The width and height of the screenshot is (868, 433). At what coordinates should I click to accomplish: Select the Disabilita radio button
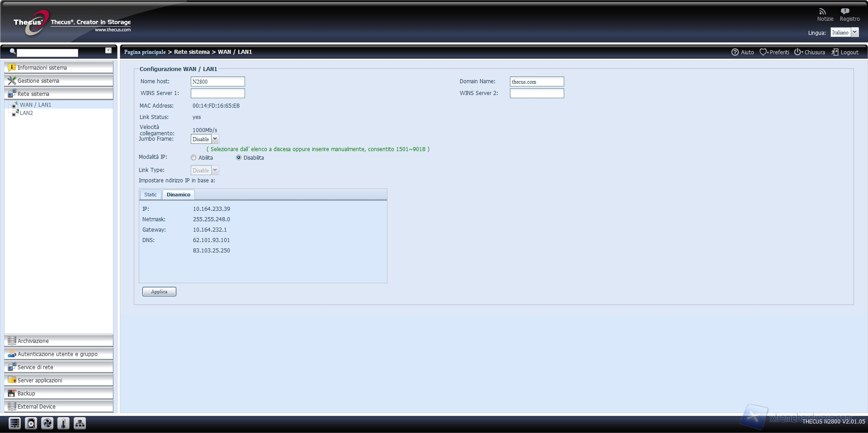point(239,158)
